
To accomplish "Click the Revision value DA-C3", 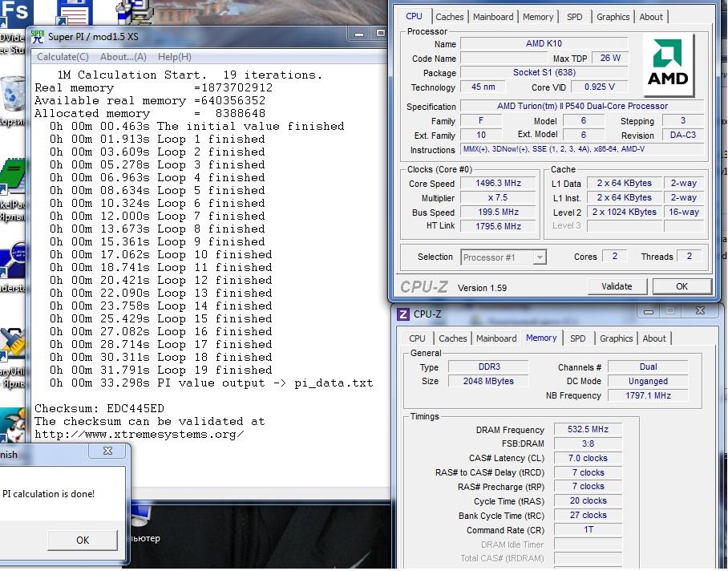I will coord(683,135).
